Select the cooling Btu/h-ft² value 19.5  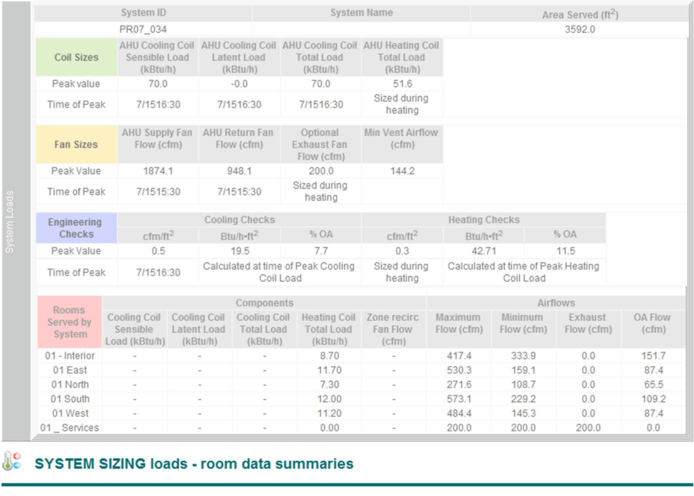(240, 251)
